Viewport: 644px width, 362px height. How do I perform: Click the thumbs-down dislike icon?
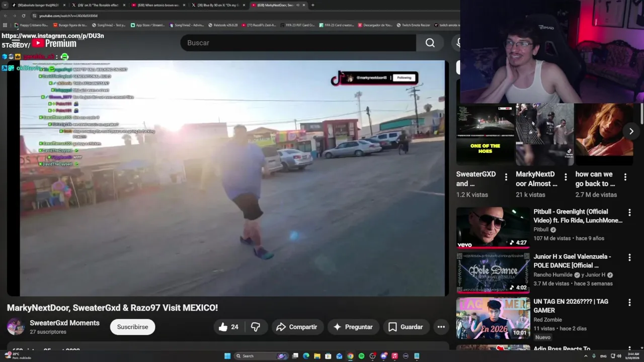(256, 327)
